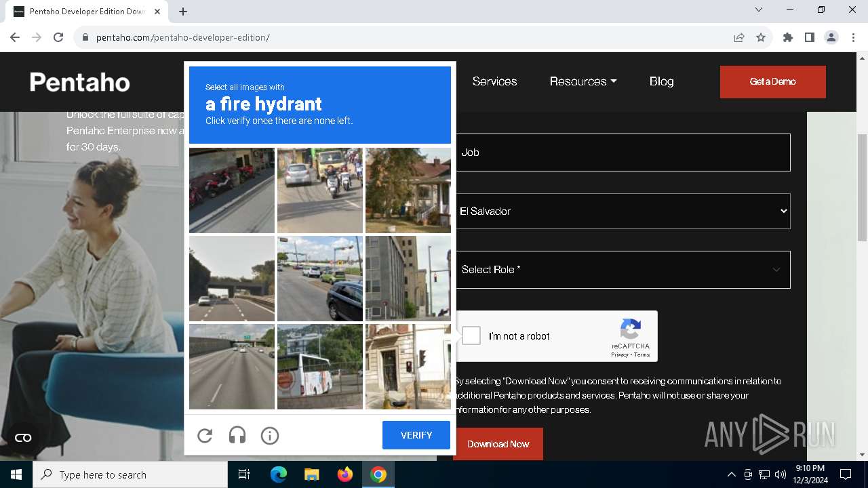This screenshot has height=488, width=868.
Task: Open the taskbar clock and date
Action: click(x=810, y=474)
